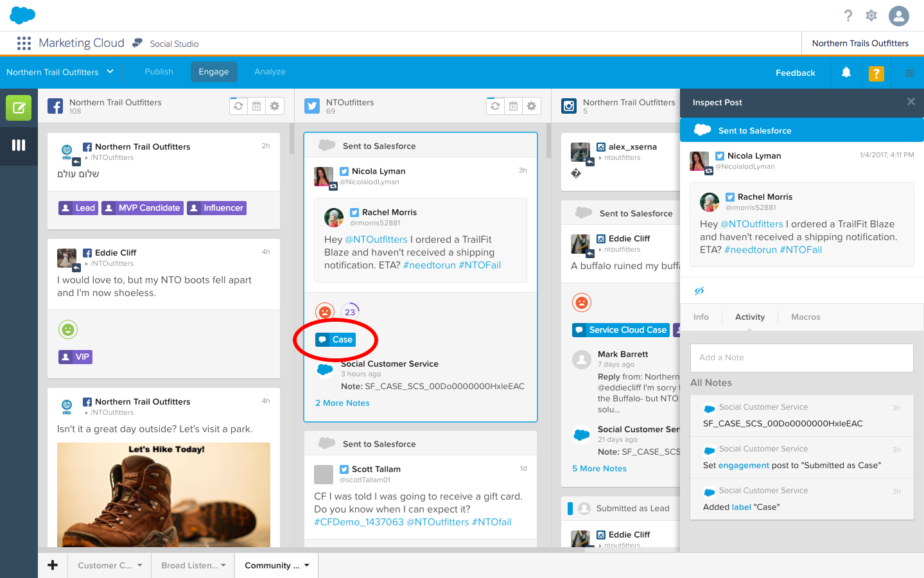Click Service Cloud Case label
The height and width of the screenshot is (578, 924).
tap(621, 330)
